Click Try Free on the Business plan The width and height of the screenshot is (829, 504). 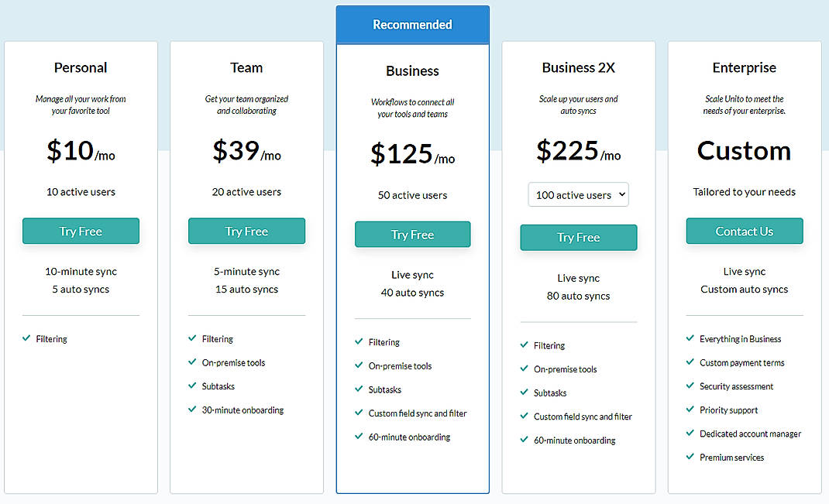tap(412, 234)
